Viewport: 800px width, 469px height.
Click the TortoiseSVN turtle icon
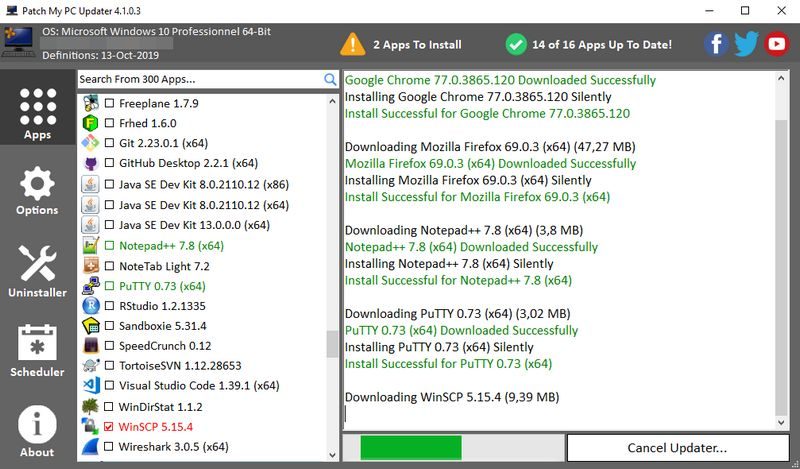point(90,365)
